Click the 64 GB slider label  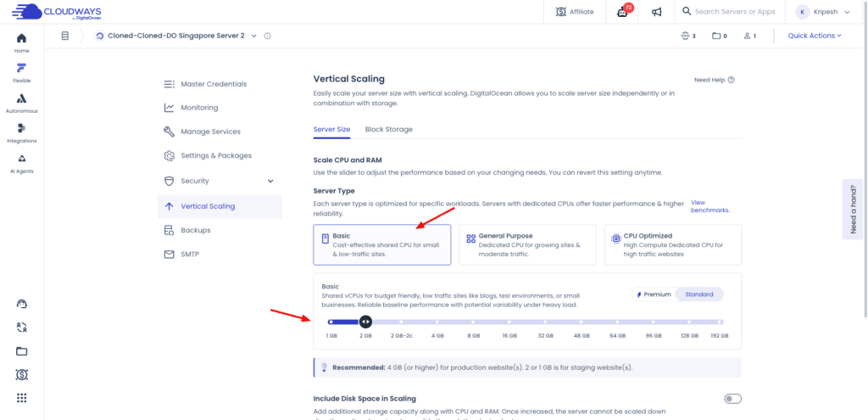617,336
